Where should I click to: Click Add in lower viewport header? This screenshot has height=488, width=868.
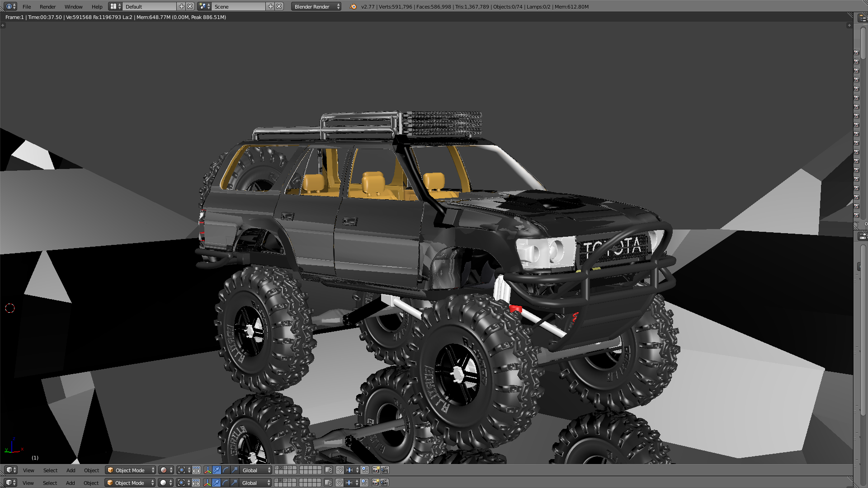click(x=71, y=483)
